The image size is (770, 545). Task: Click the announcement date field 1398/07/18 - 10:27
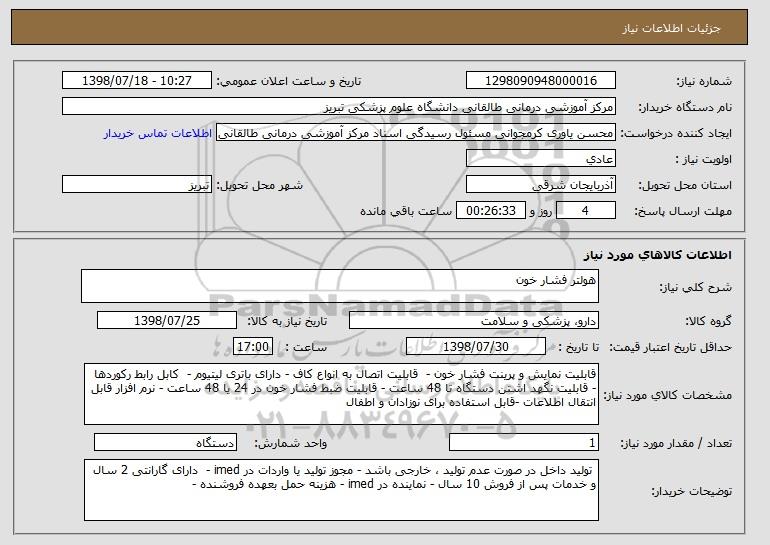click(x=137, y=81)
